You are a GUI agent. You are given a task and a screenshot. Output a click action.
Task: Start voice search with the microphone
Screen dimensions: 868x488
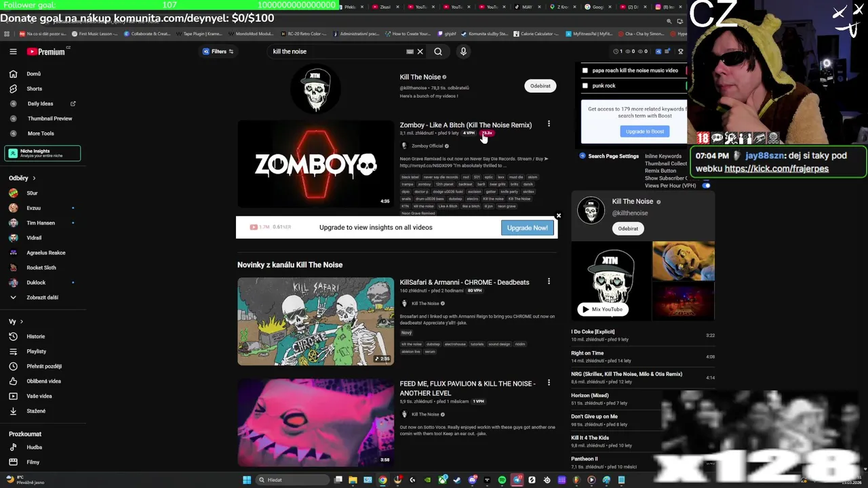point(463,52)
